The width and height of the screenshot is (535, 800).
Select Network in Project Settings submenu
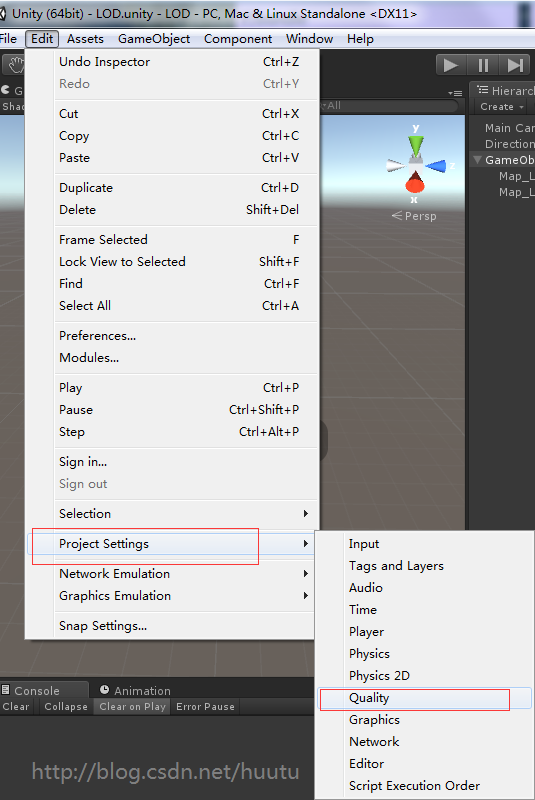coord(425,741)
